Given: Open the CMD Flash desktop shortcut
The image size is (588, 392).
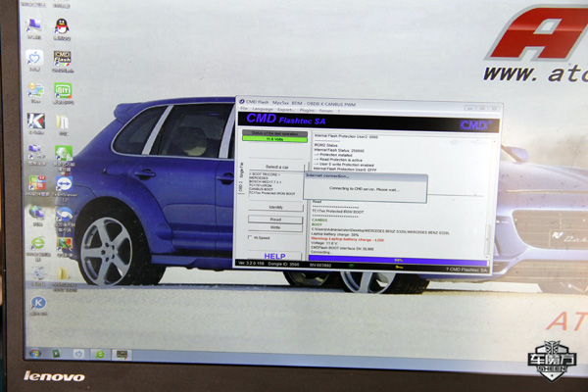Looking at the screenshot, I should pyautogui.click(x=63, y=61).
